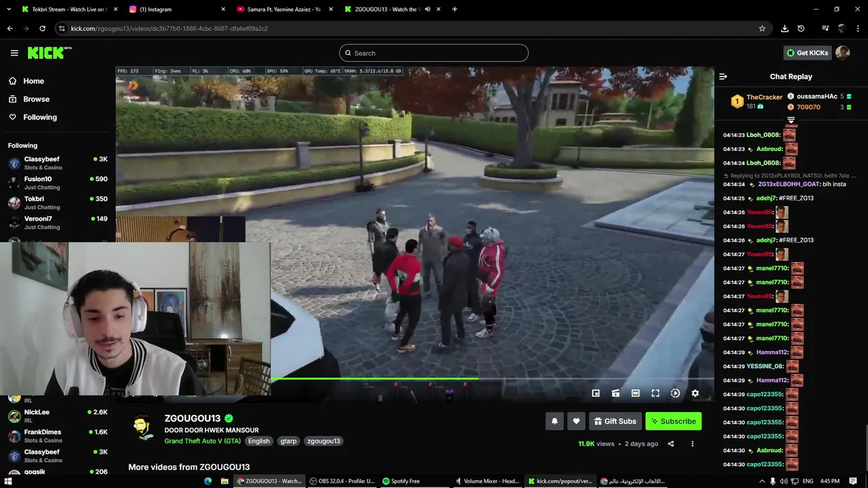
Task: Open browser downloads
Action: click(785, 28)
